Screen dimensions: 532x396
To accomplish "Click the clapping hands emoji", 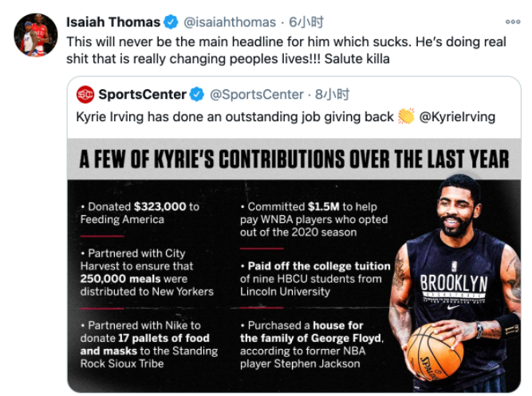I will [x=406, y=117].
